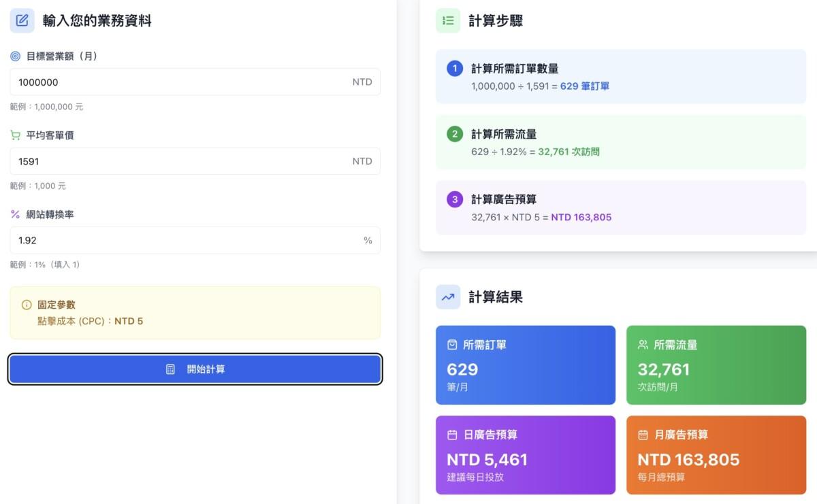This screenshot has width=817, height=504.
Task: Click the percent icon beside 網站轉換率
Action: coord(15,214)
